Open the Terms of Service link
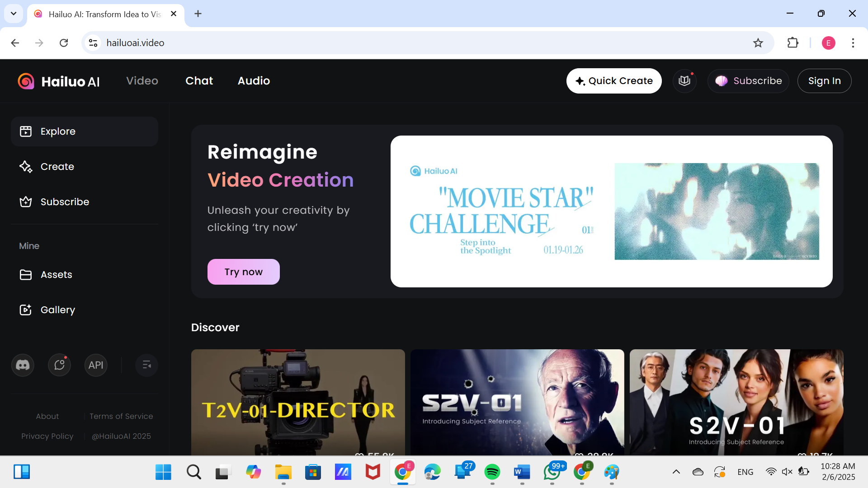 tap(121, 416)
